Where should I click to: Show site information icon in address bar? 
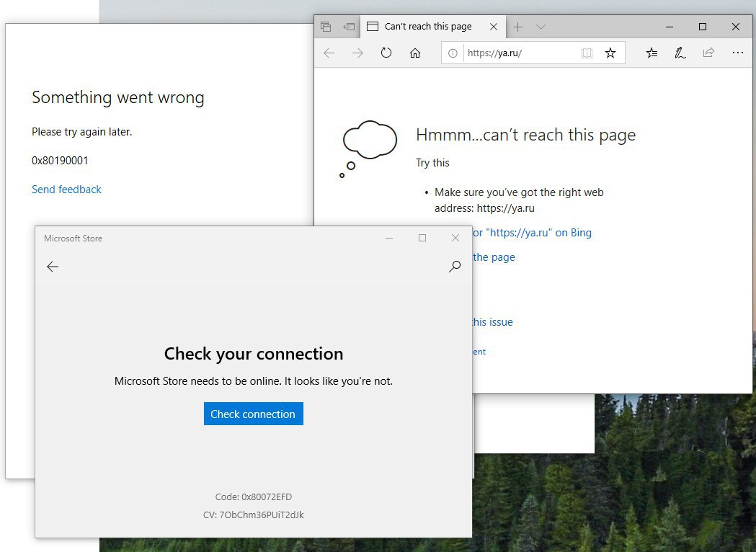pyautogui.click(x=453, y=53)
